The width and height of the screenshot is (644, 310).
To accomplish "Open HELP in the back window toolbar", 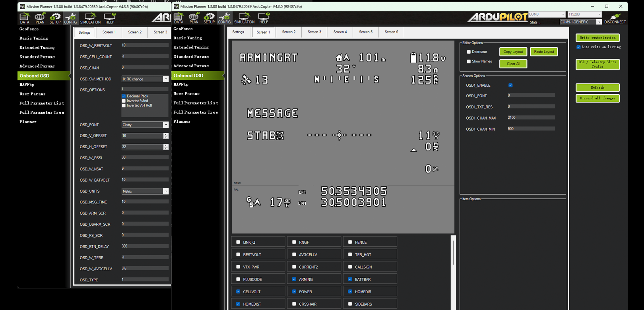I will pyautogui.click(x=110, y=18).
